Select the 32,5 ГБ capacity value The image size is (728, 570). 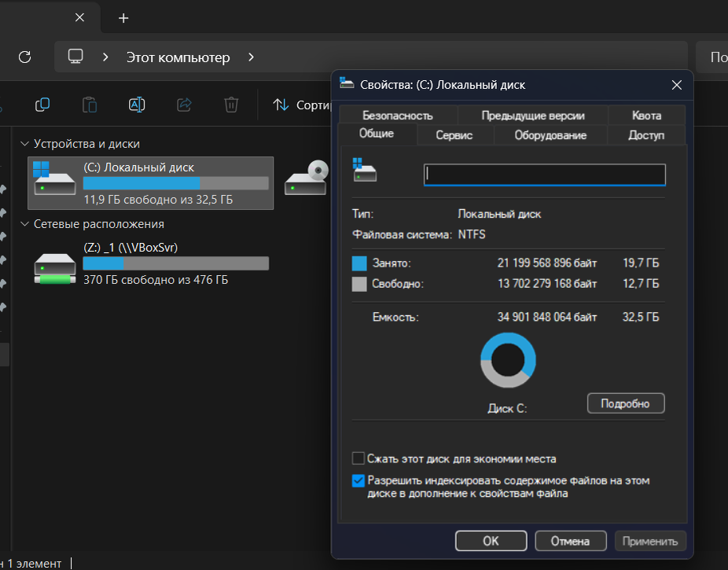641,317
